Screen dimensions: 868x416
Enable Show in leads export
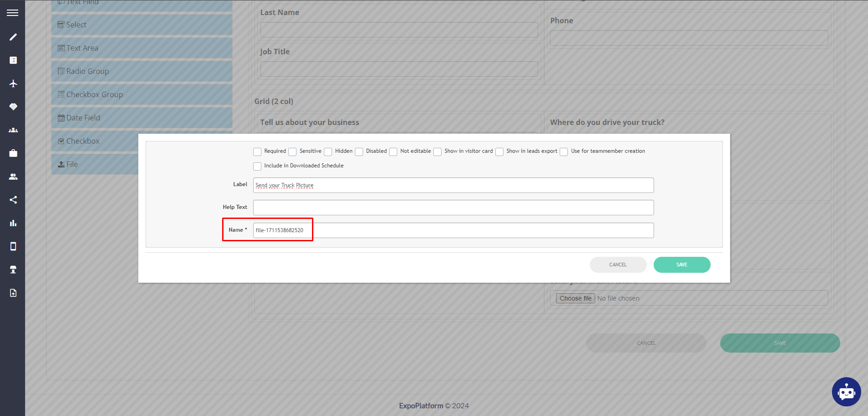point(499,151)
